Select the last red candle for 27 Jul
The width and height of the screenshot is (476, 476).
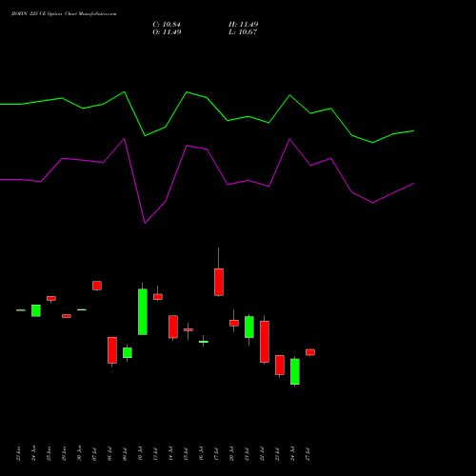point(310,352)
